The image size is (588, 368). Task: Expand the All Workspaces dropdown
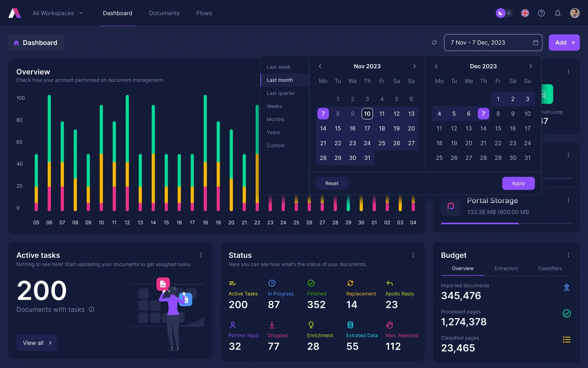(x=58, y=13)
